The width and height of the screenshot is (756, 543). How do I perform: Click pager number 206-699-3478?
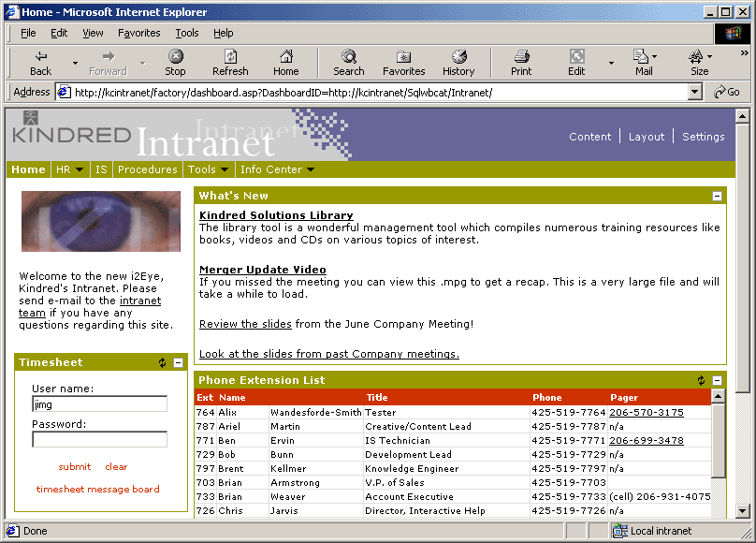point(647,441)
